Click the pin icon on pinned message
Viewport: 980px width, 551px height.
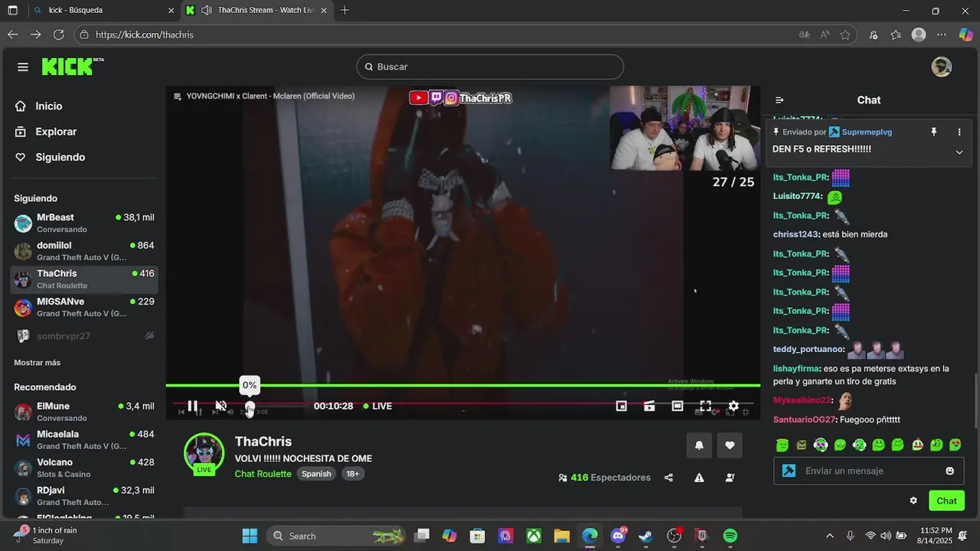tap(933, 132)
